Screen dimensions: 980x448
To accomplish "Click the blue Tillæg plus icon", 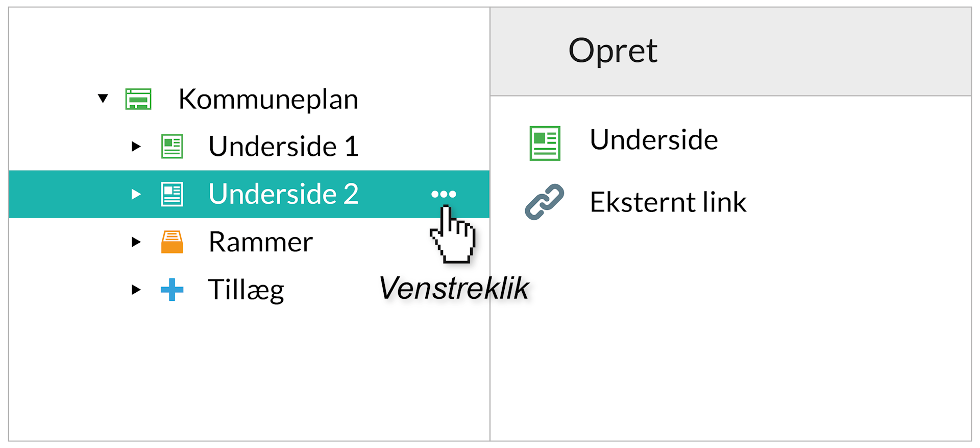I will pyautogui.click(x=172, y=290).
